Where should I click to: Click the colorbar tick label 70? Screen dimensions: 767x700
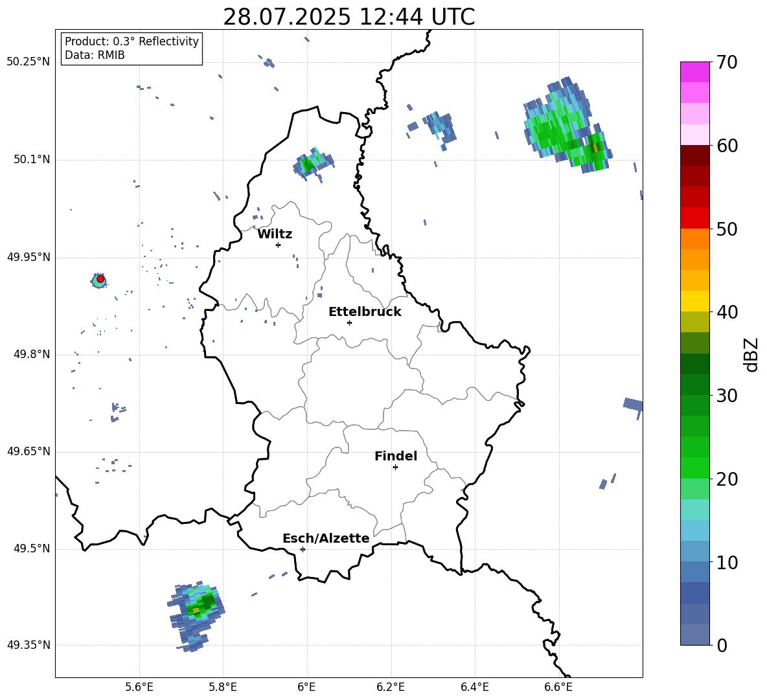tap(727, 63)
